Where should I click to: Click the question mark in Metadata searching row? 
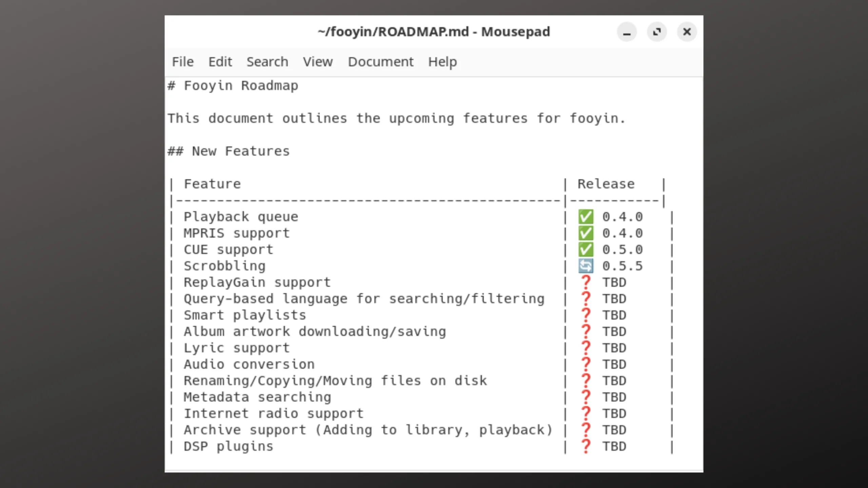586,397
